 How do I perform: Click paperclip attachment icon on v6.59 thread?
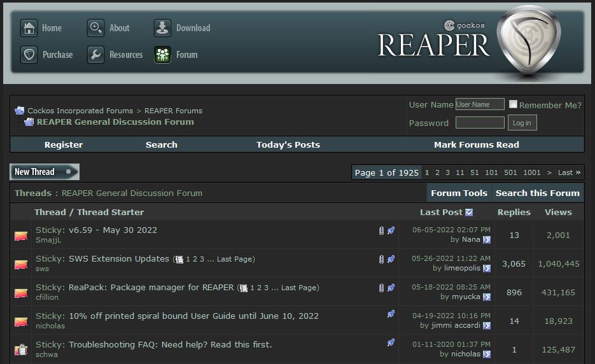click(x=381, y=230)
